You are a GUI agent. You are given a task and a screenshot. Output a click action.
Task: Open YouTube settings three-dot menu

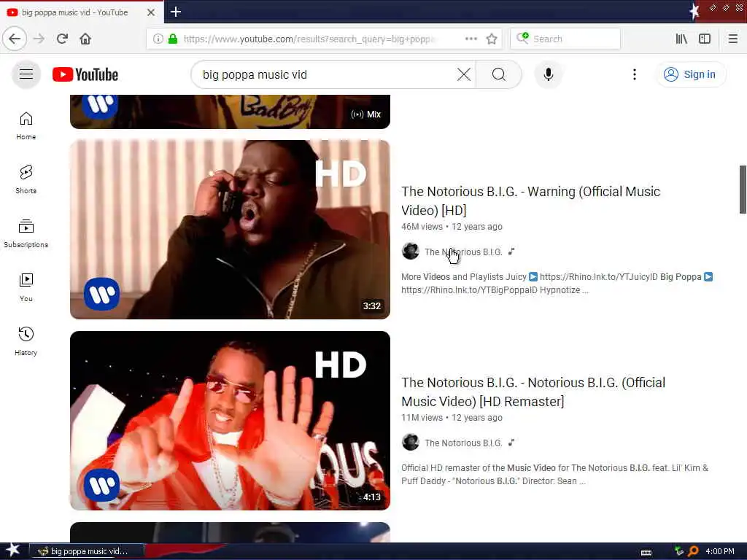tap(634, 74)
